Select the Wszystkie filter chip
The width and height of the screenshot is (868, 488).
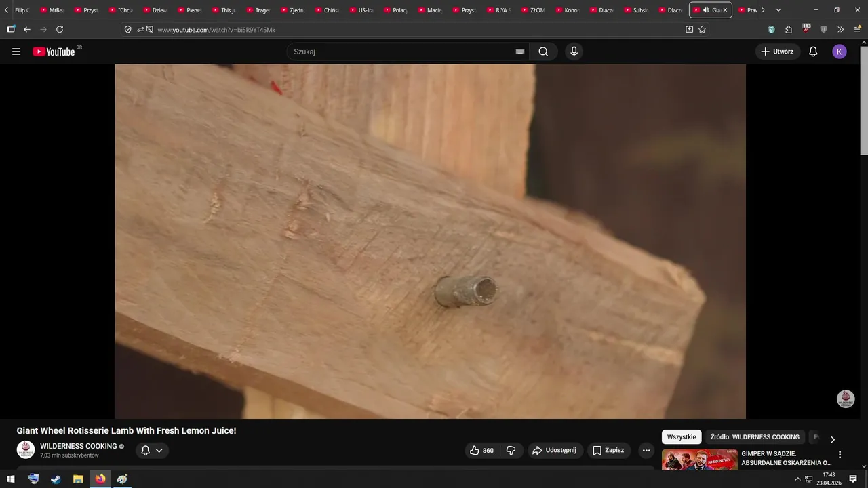tap(682, 437)
